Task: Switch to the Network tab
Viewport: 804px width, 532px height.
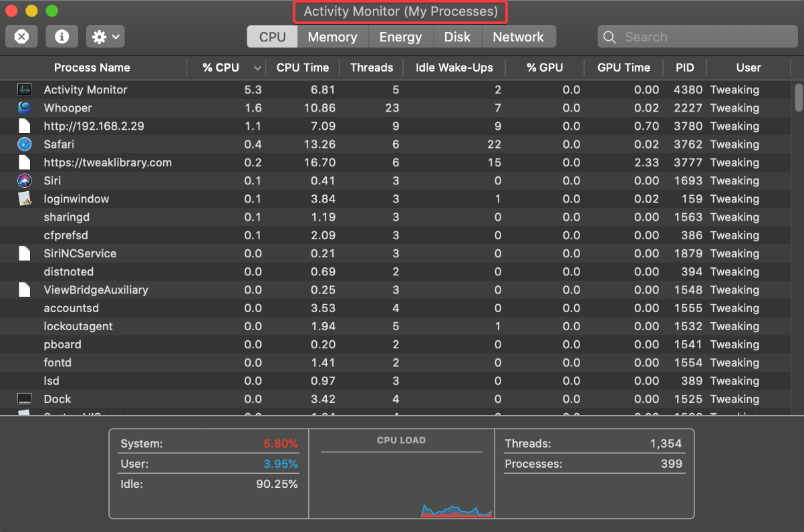Action: (x=518, y=37)
